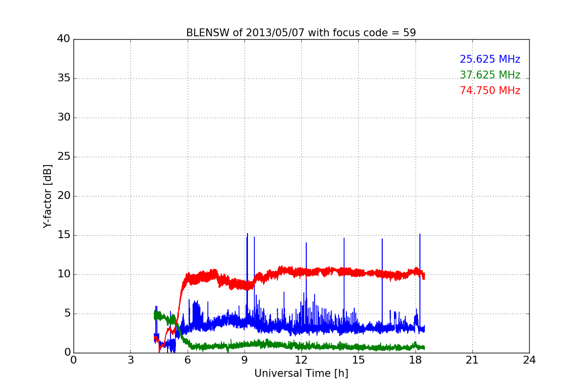Click x-axis tick value 24
This screenshot has height=392, width=588.
click(529, 360)
